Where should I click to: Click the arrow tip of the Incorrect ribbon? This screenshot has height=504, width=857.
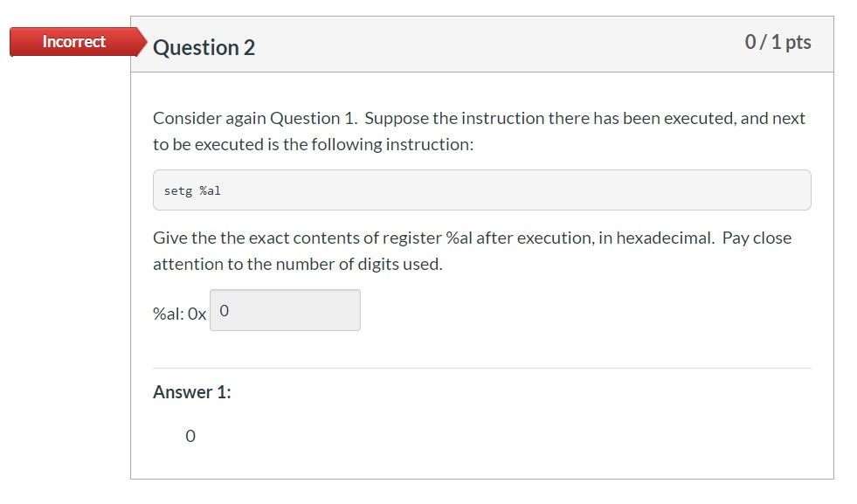click(142, 41)
